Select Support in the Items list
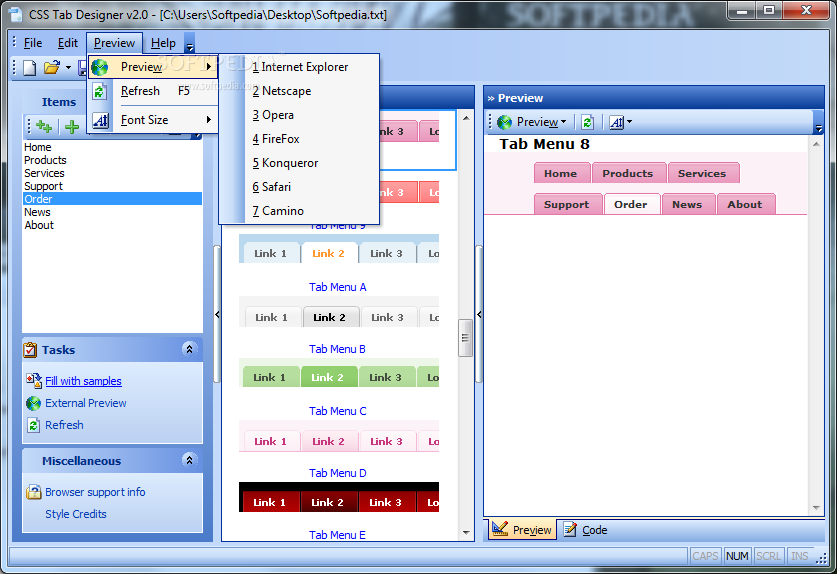Image resolution: width=837 pixels, height=574 pixels. click(x=112, y=186)
